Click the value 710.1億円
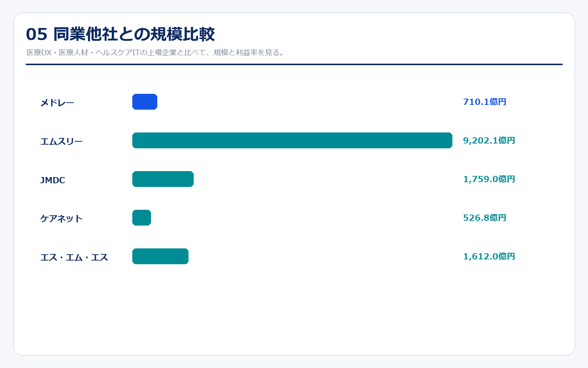The height and width of the screenshot is (368, 588). click(485, 102)
